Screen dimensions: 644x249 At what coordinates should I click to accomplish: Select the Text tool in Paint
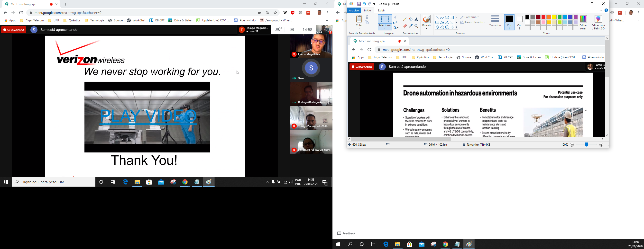click(416, 19)
